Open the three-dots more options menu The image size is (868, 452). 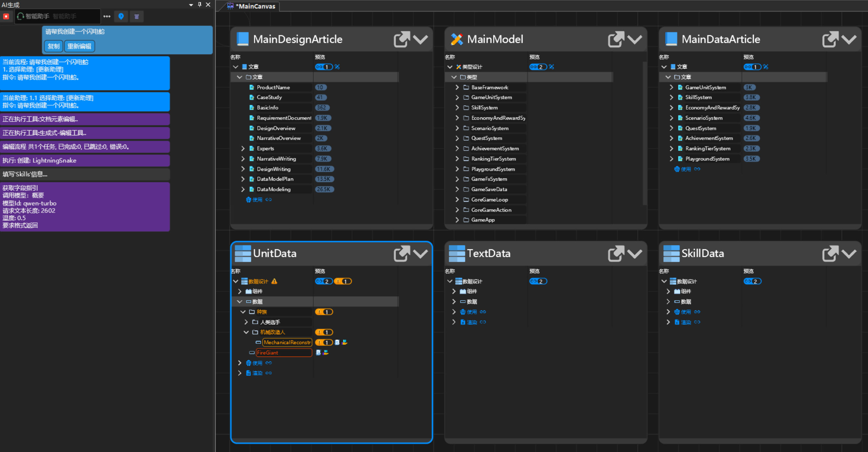[x=107, y=16]
